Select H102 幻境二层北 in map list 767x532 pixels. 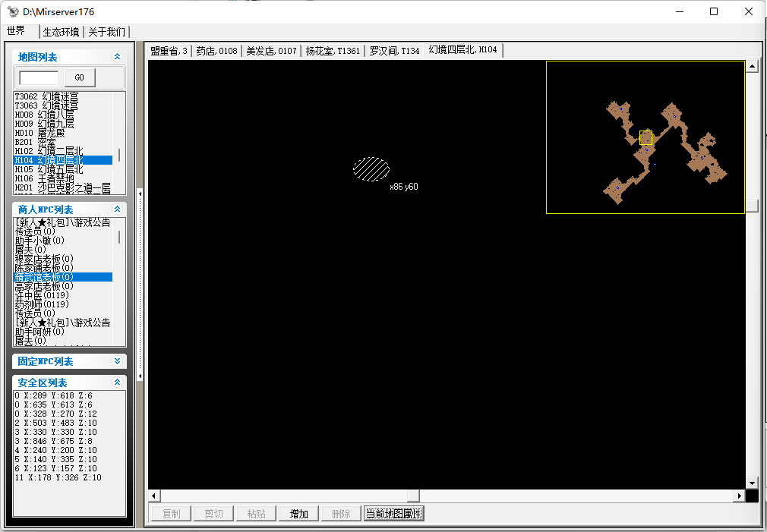[x=62, y=151]
